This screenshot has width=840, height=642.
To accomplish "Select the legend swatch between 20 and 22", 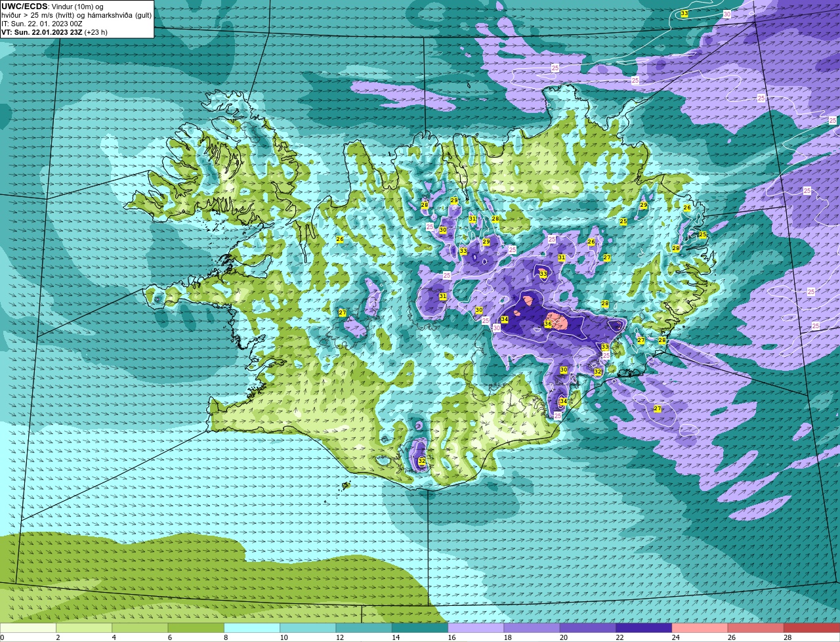I will pos(588,628).
